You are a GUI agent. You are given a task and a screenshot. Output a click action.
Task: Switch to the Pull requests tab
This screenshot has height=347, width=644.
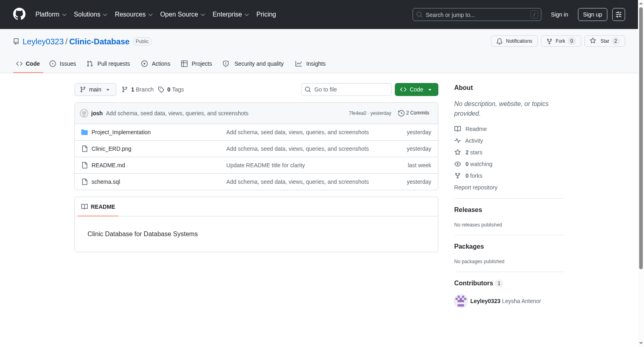pos(108,64)
